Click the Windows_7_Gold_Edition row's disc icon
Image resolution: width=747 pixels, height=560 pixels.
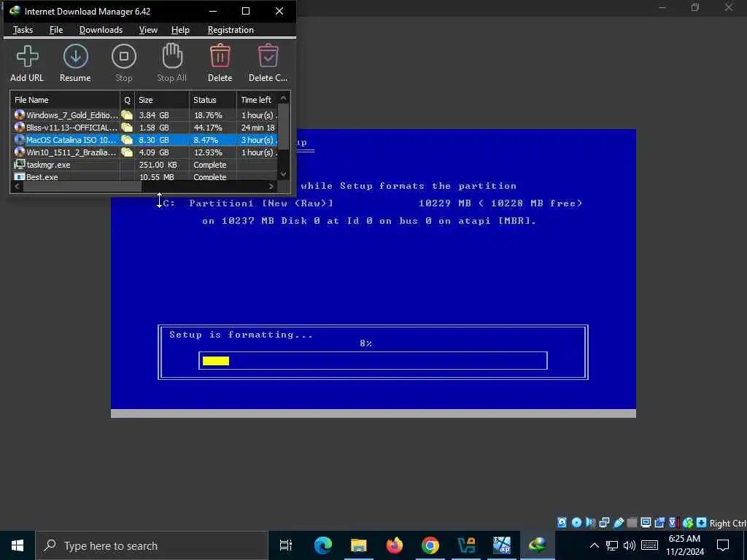point(20,114)
